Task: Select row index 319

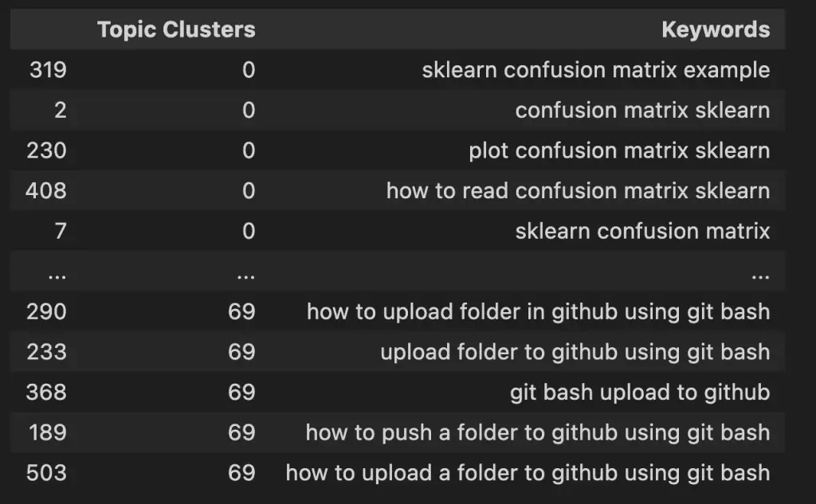Action: pos(48,70)
